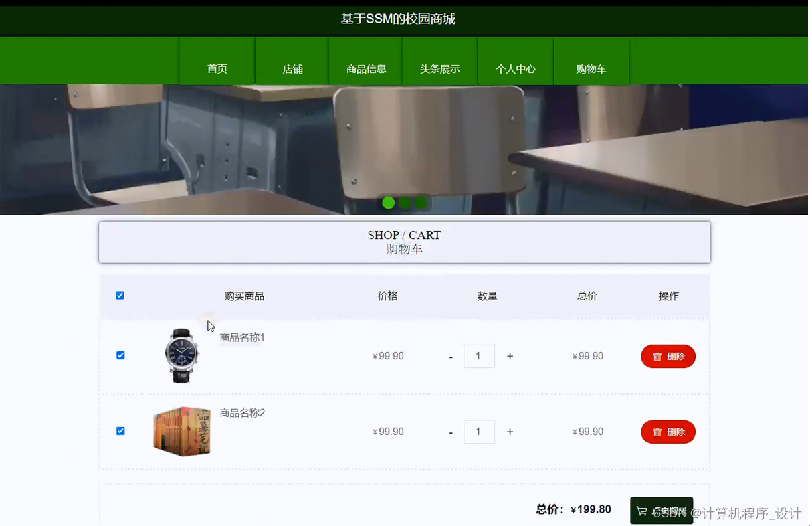This screenshot has height=526, width=812.
Task: Click the total amount ¥199.80
Action: [x=591, y=509]
